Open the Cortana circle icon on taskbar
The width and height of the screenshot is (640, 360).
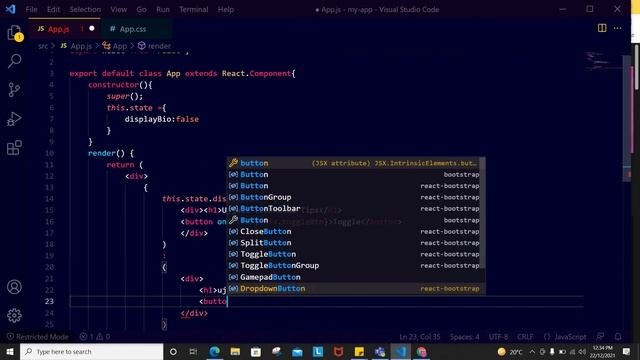pos(173,351)
